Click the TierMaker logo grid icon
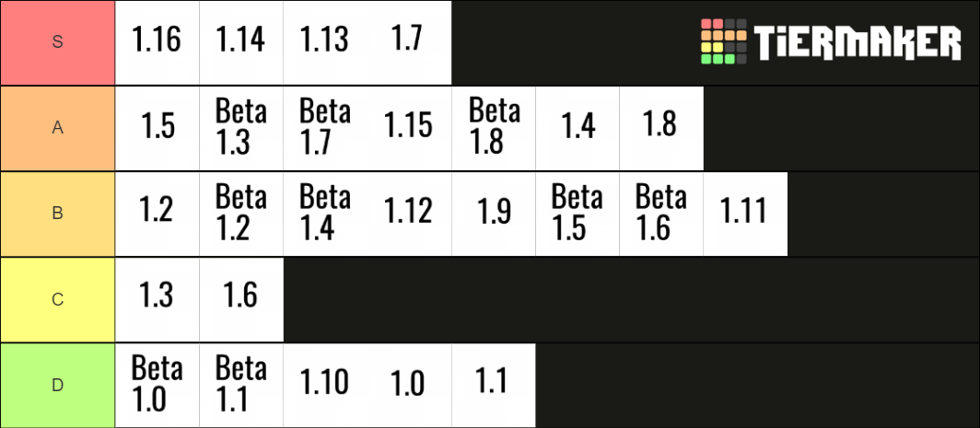Image resolution: width=980 pixels, height=428 pixels. [x=724, y=41]
